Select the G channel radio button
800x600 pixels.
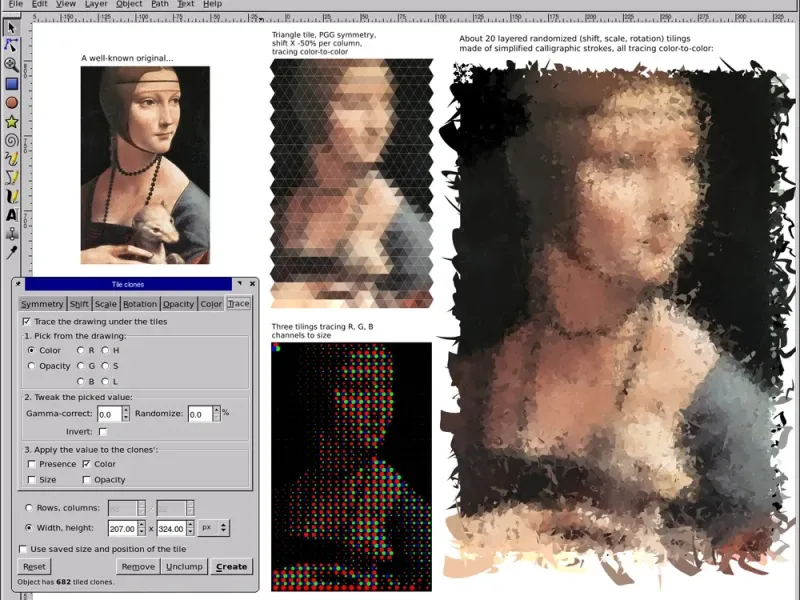(81, 366)
